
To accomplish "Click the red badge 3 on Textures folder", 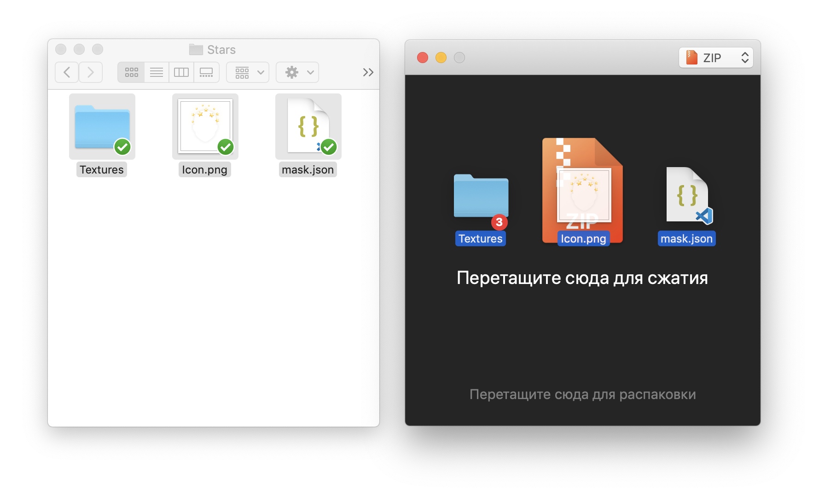I will coord(499,222).
